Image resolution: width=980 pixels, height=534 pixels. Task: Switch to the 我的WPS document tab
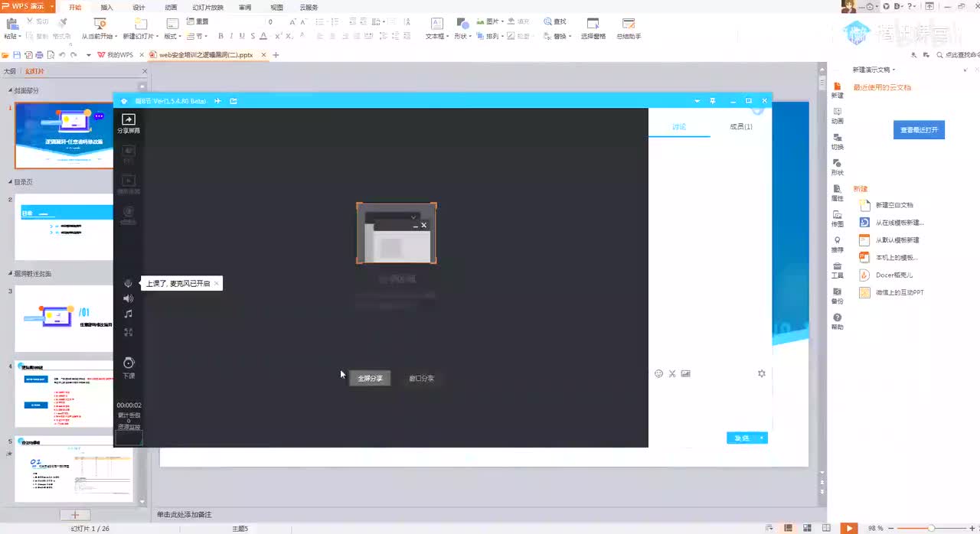[x=116, y=55]
